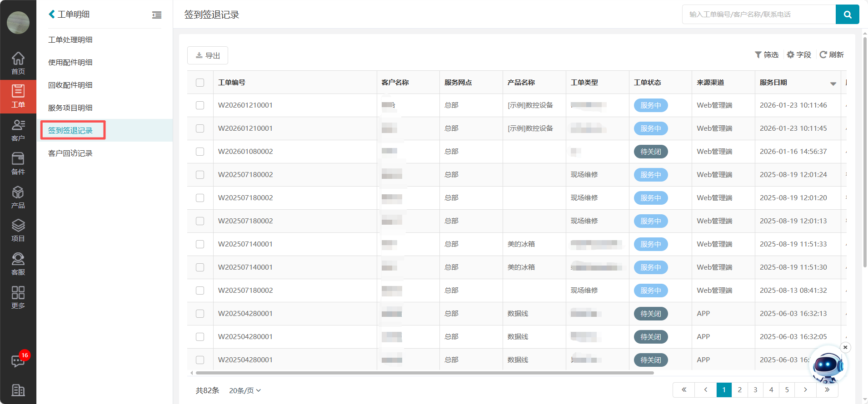The height and width of the screenshot is (404, 868).
Task: Open the 客服 customer service module
Action: tap(18, 264)
